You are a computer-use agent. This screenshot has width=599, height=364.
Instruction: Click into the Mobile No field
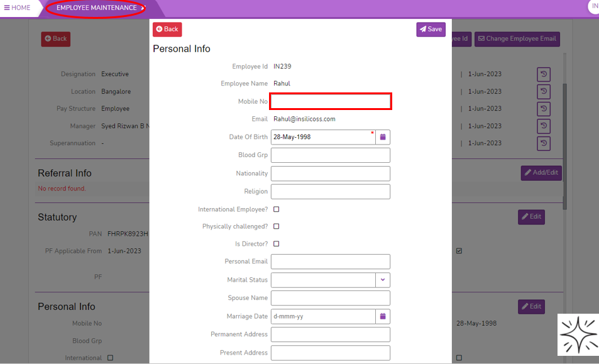(331, 101)
